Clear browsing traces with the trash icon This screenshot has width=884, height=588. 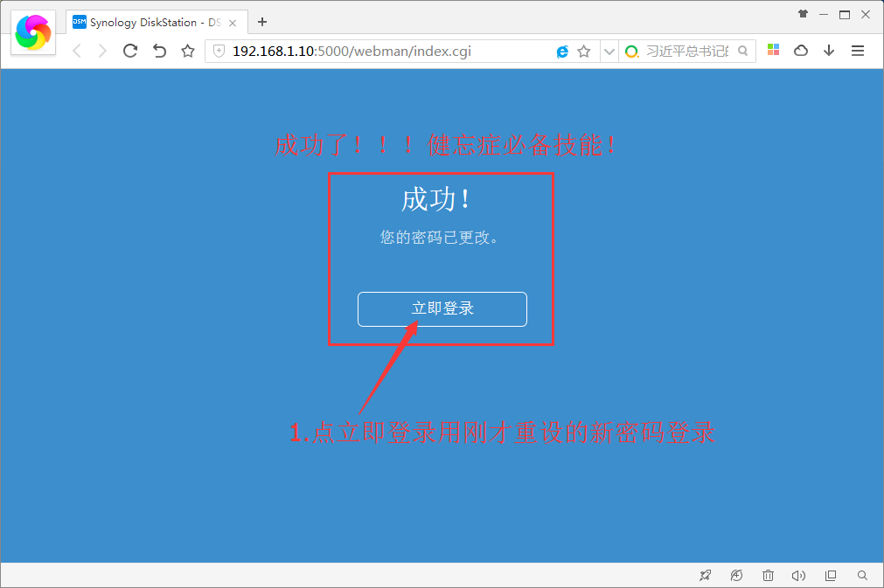(768, 575)
